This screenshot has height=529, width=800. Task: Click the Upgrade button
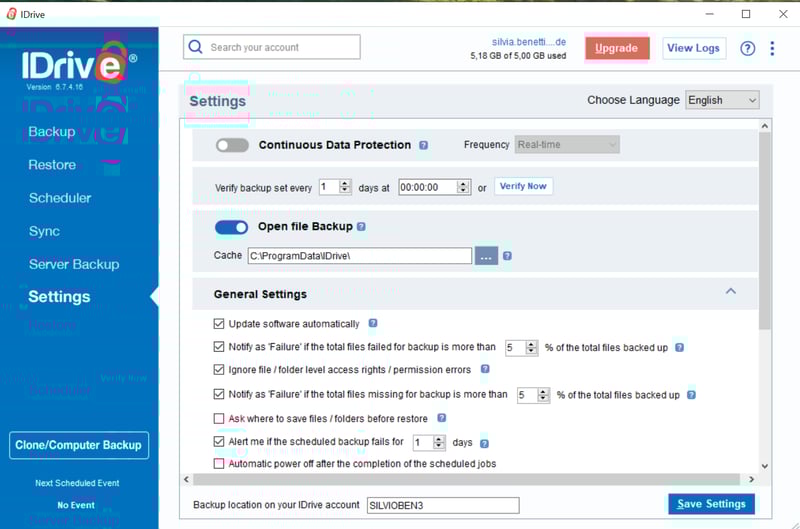point(617,48)
